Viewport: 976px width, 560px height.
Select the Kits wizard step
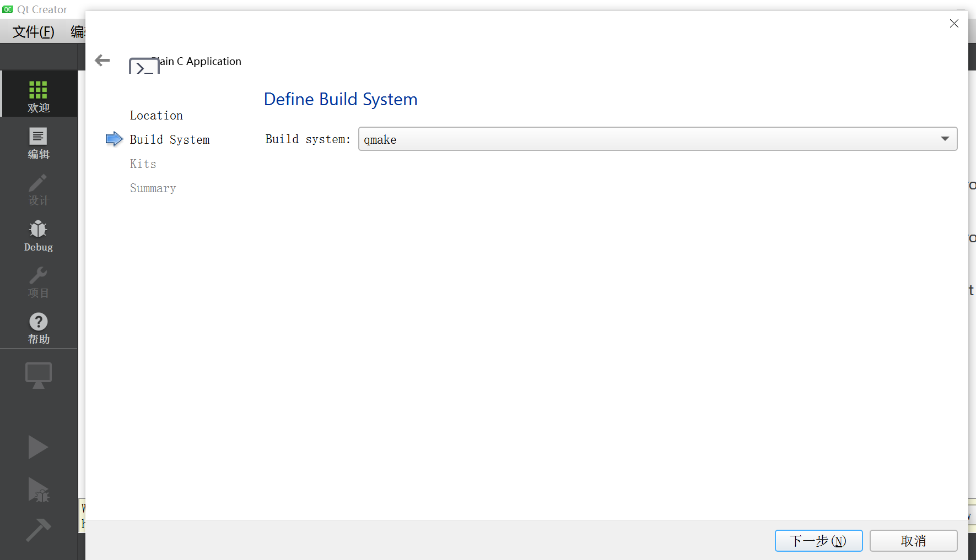click(x=143, y=164)
